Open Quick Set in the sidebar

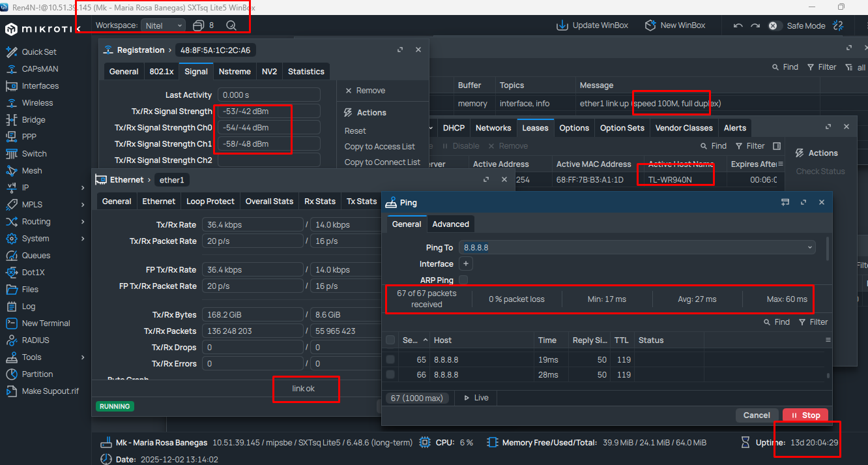pyautogui.click(x=39, y=52)
